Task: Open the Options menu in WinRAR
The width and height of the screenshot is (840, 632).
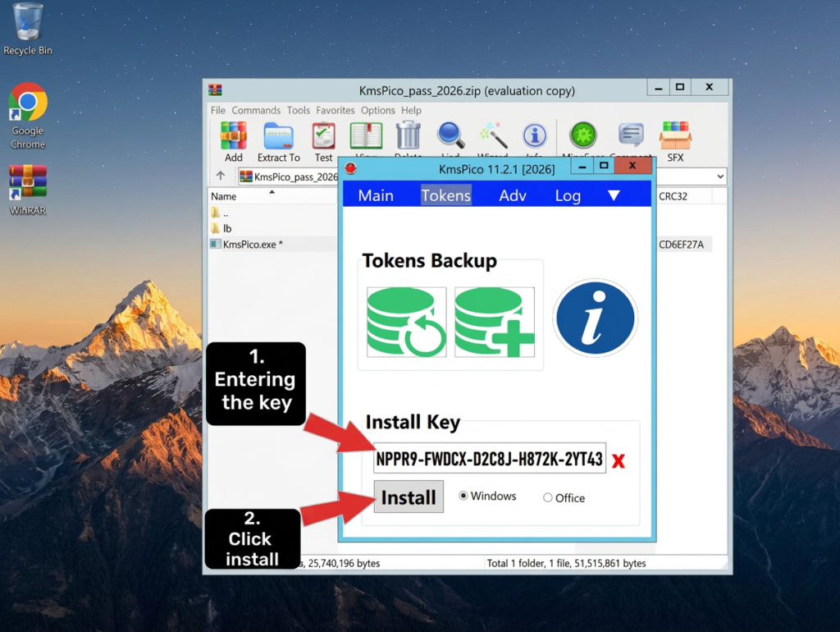Action: coord(377,110)
